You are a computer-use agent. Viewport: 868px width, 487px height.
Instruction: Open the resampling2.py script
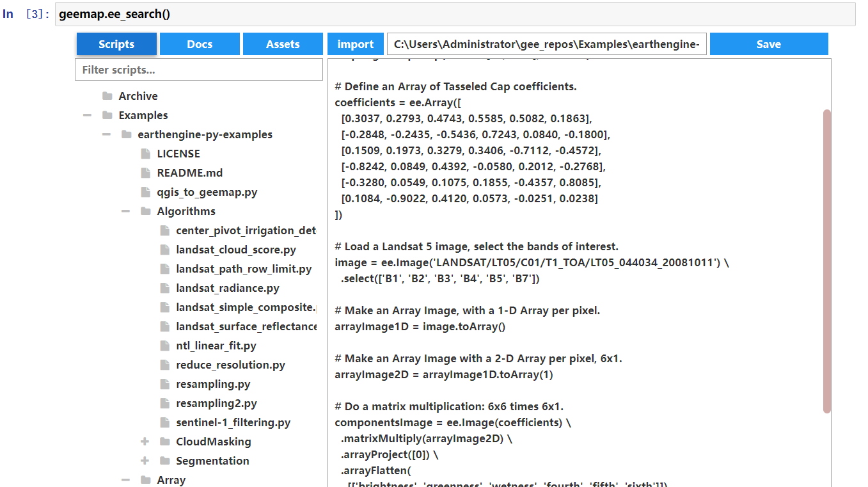(216, 403)
